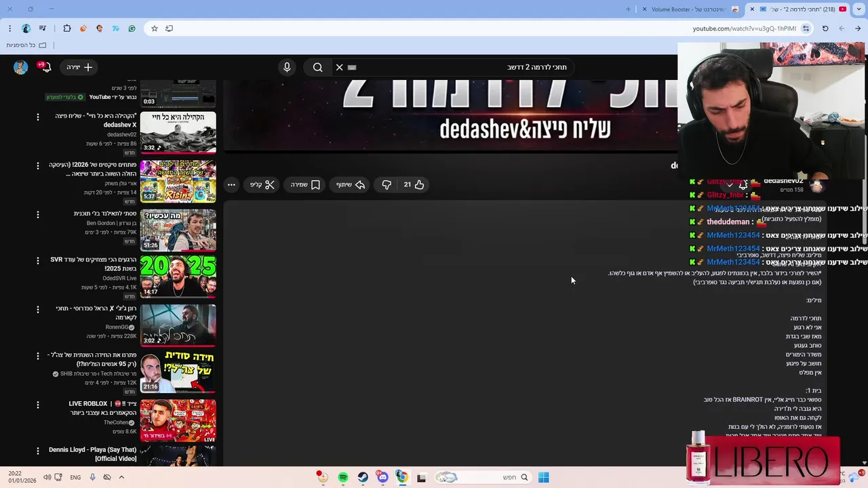Screen dimensions: 868x488
Task: Toggle the taskbar microphone icon
Action: pyautogui.click(x=92, y=477)
